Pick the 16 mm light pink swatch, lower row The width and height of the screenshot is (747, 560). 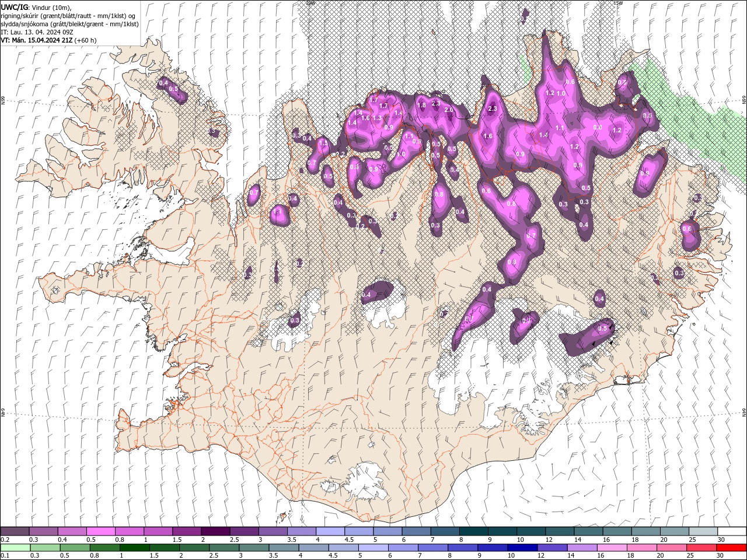612,548
